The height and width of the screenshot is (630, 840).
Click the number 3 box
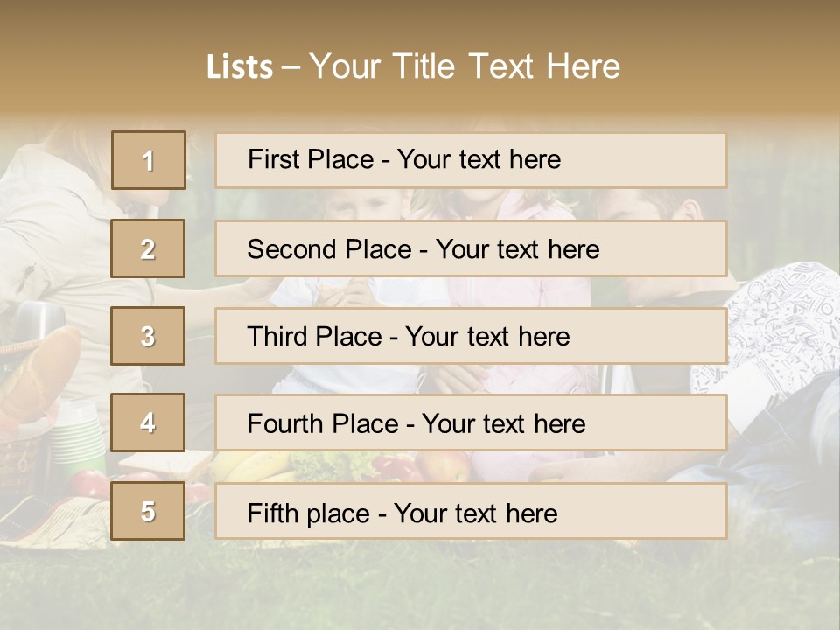tap(148, 336)
